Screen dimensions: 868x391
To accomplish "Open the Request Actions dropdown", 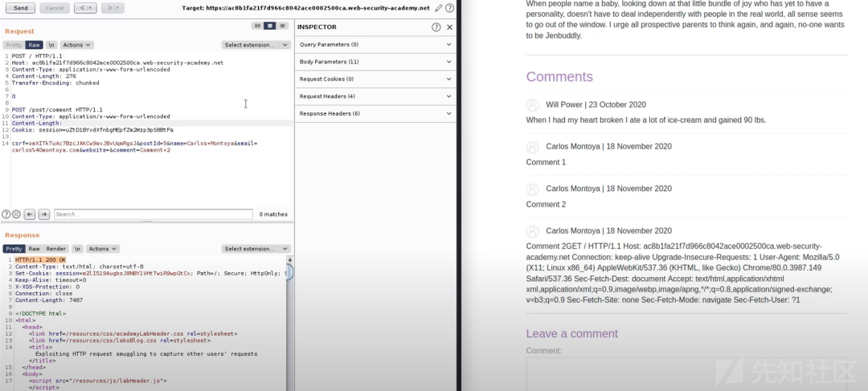I will coord(76,45).
